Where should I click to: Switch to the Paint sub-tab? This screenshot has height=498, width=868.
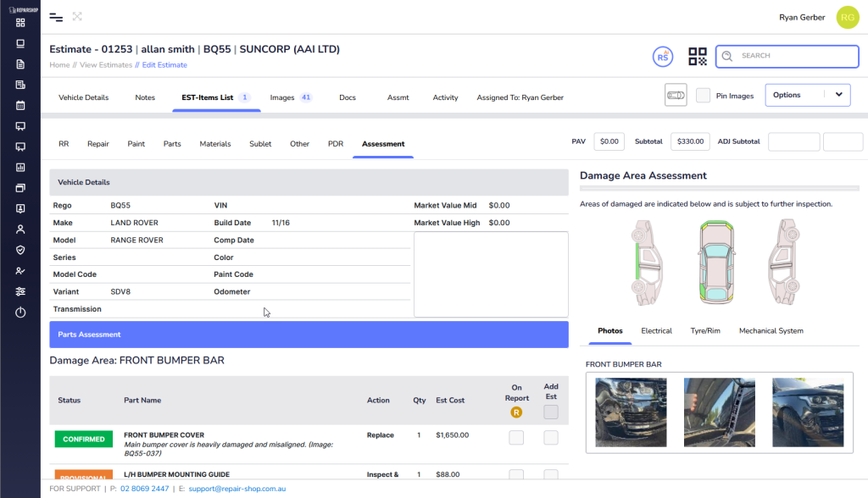coord(136,144)
